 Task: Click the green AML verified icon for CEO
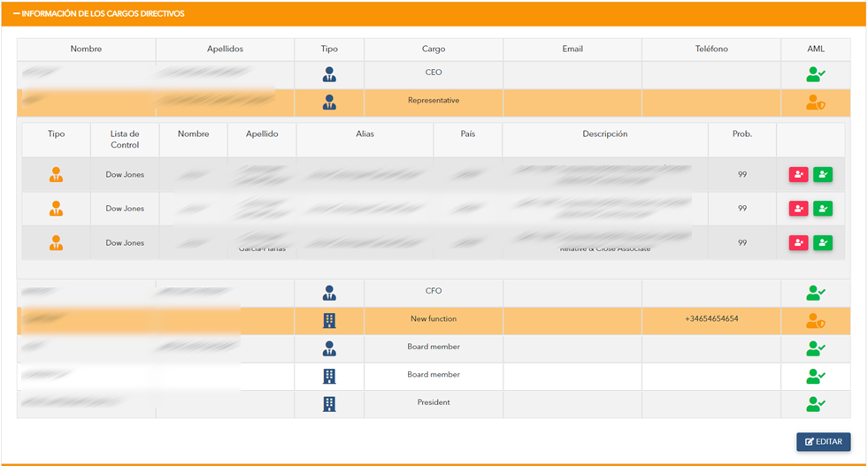point(816,74)
